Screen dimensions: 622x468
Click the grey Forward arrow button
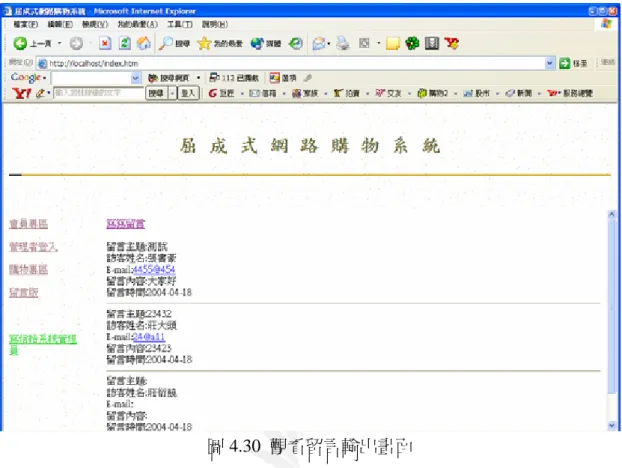click(x=76, y=43)
